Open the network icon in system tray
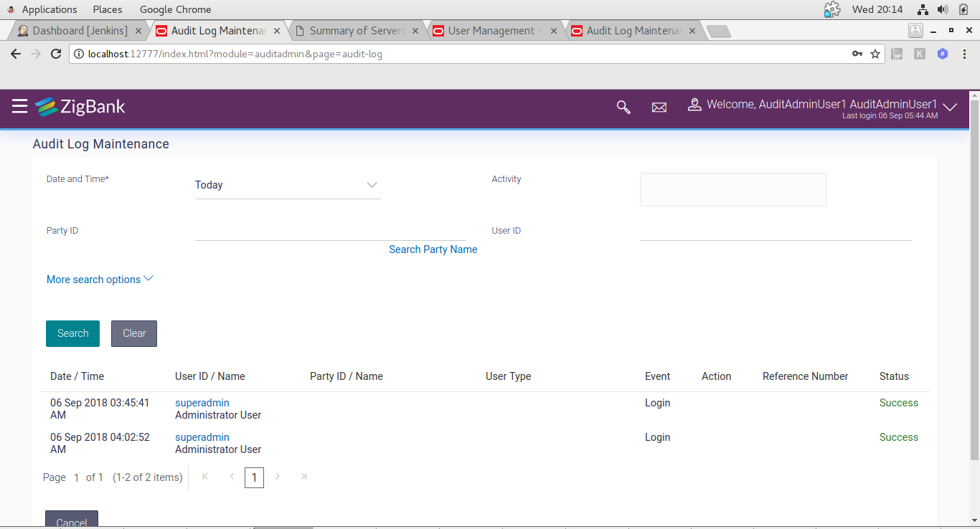Image resolution: width=980 pixels, height=529 pixels. 923,9
